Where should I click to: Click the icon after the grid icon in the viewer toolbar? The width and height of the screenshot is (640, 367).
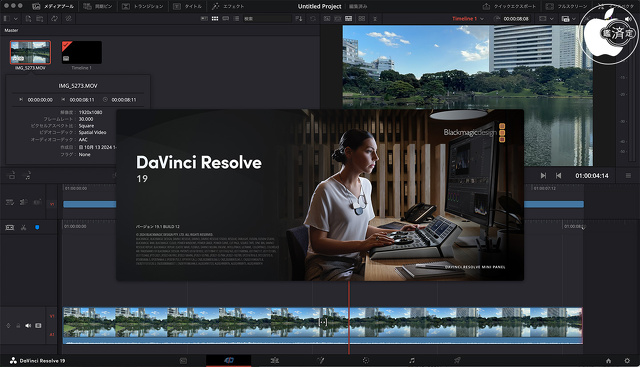point(375,19)
